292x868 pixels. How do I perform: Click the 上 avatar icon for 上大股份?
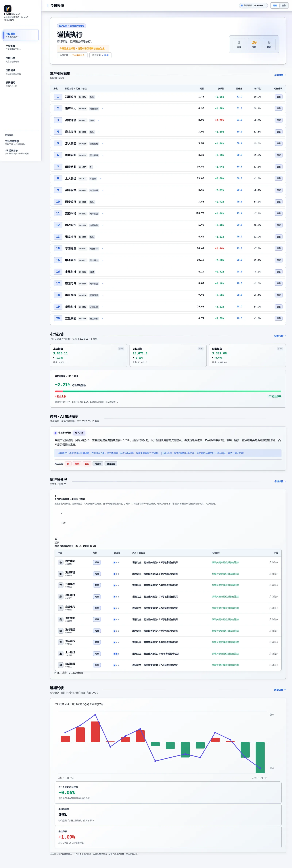pyautogui.click(x=61, y=654)
